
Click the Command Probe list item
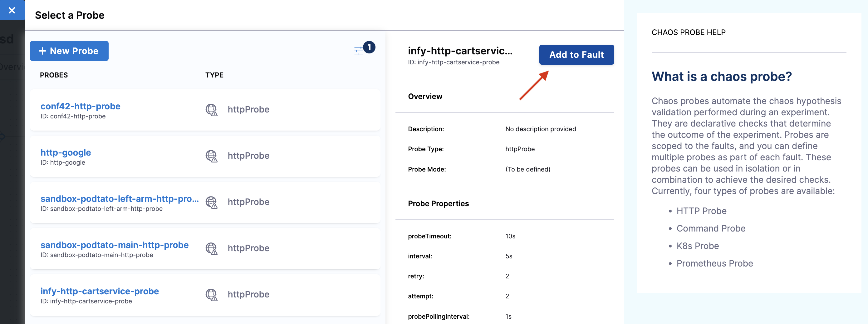[711, 229]
